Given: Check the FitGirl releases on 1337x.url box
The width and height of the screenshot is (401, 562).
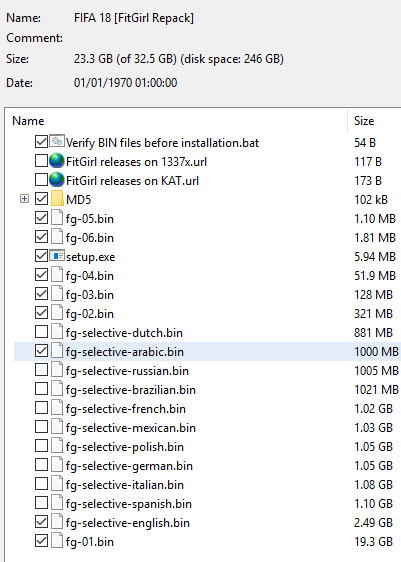Looking at the screenshot, I should 42,161.
